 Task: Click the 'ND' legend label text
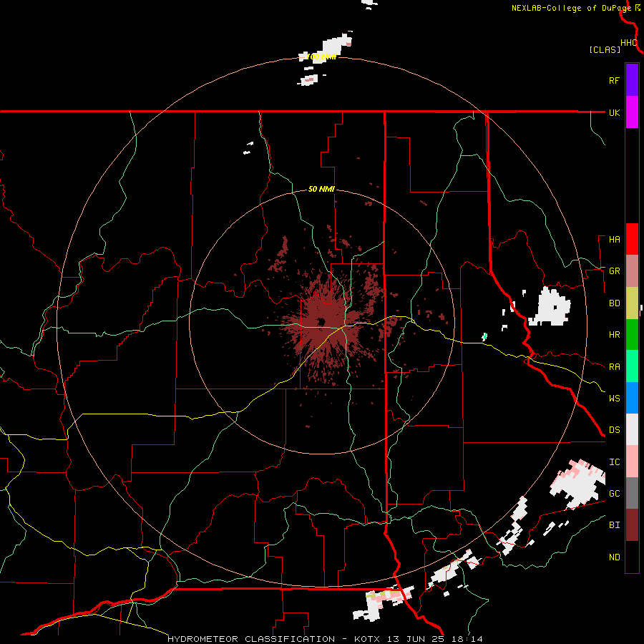(614, 557)
